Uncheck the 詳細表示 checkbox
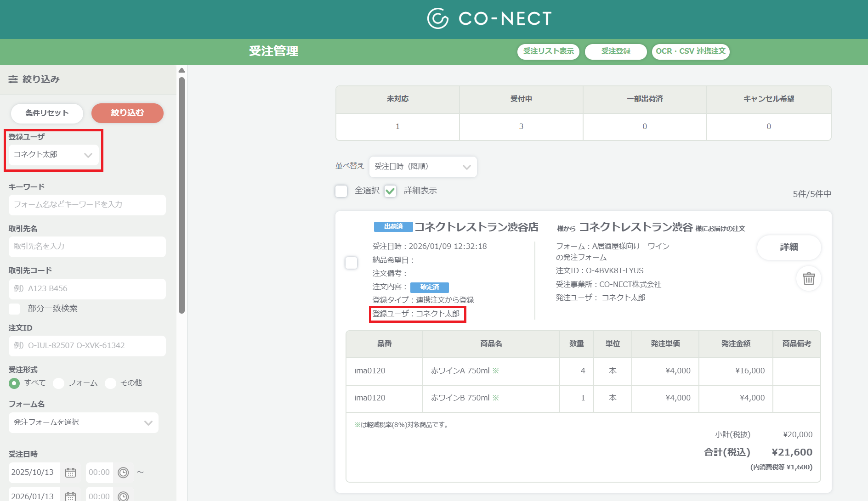Screen dimensions: 868x501 pyautogui.click(x=390, y=191)
